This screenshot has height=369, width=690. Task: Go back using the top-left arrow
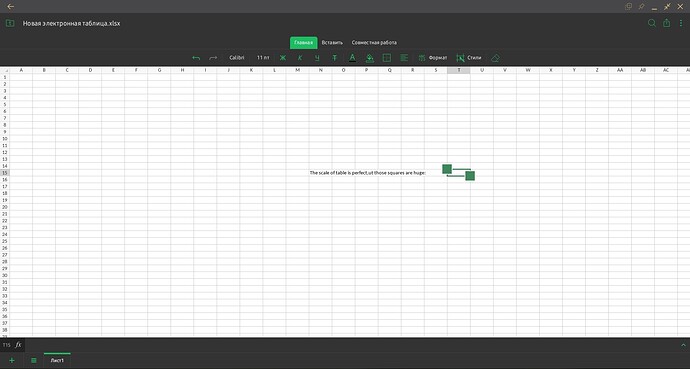tap(11, 7)
